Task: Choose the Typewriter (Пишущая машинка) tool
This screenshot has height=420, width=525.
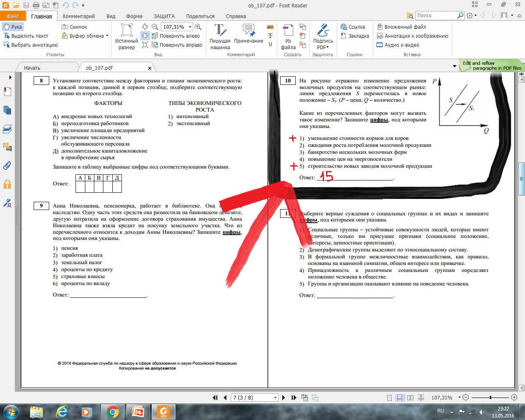Action: [x=220, y=37]
